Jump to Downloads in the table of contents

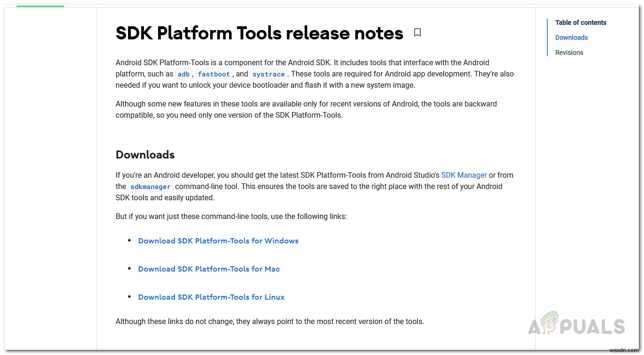tap(571, 38)
